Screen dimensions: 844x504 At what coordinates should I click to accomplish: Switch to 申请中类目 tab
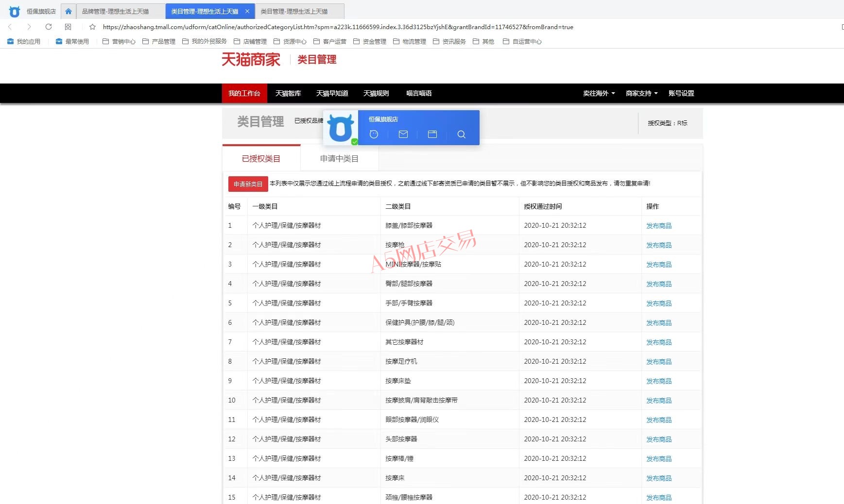pyautogui.click(x=339, y=158)
